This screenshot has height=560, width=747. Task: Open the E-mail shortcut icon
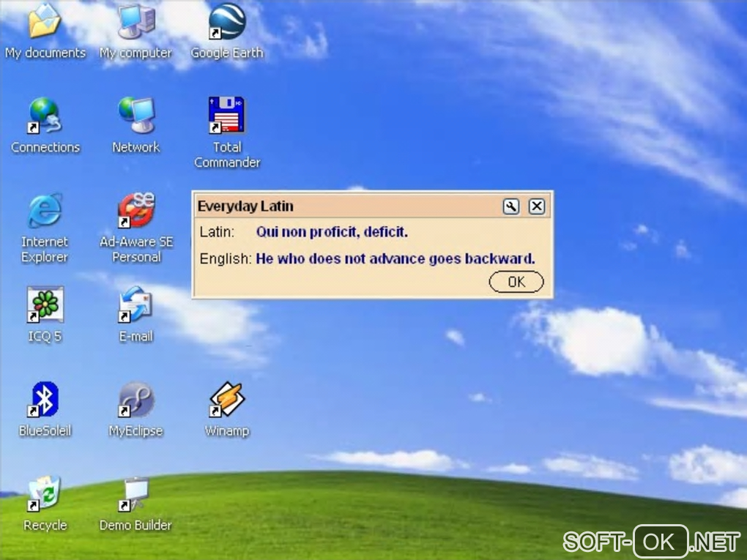(135, 305)
